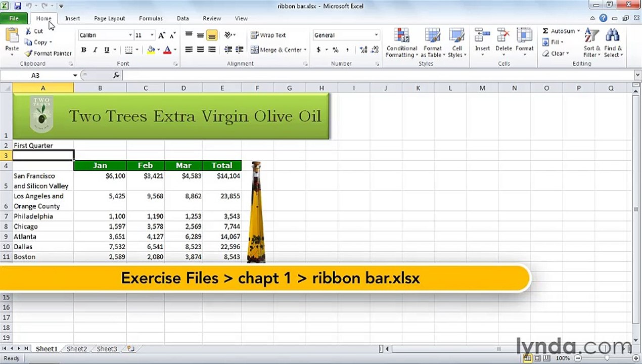Open Cell Styles gallery
This screenshot has height=364, width=642.
(x=456, y=43)
